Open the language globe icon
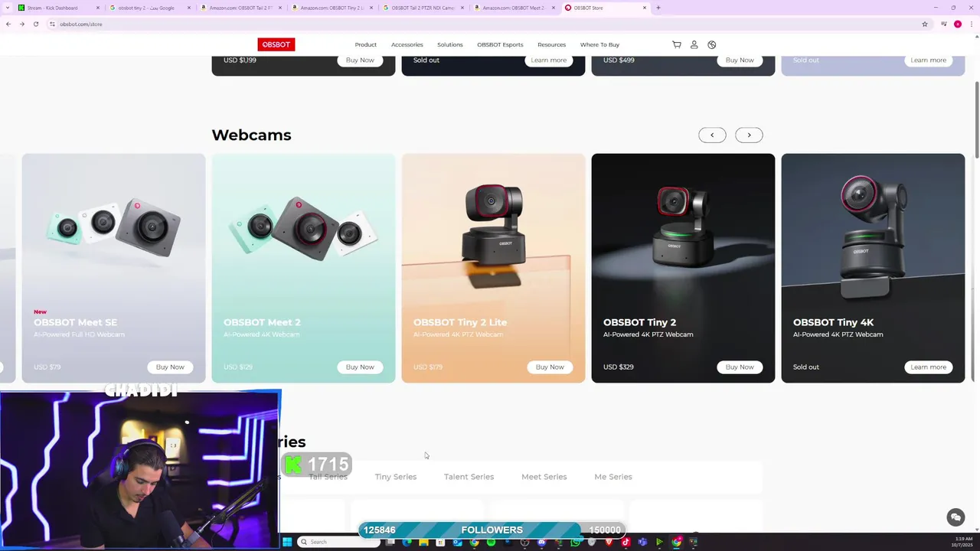 click(x=711, y=44)
